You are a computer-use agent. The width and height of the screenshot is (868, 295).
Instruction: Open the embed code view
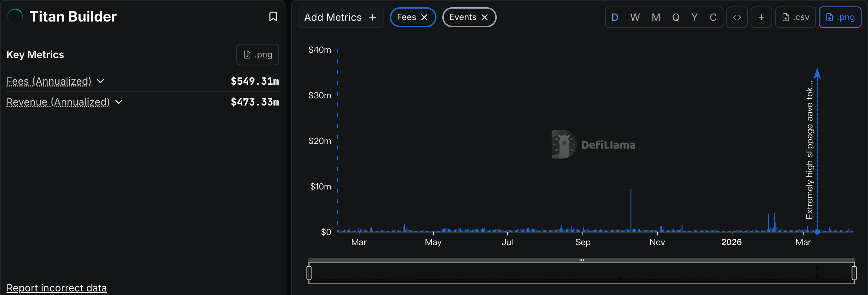point(737,17)
